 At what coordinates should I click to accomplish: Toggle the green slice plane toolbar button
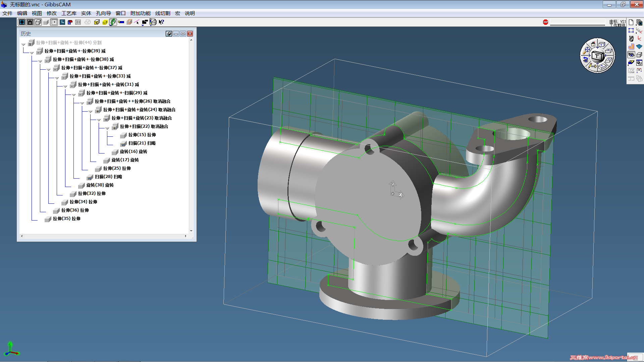pos(113,22)
